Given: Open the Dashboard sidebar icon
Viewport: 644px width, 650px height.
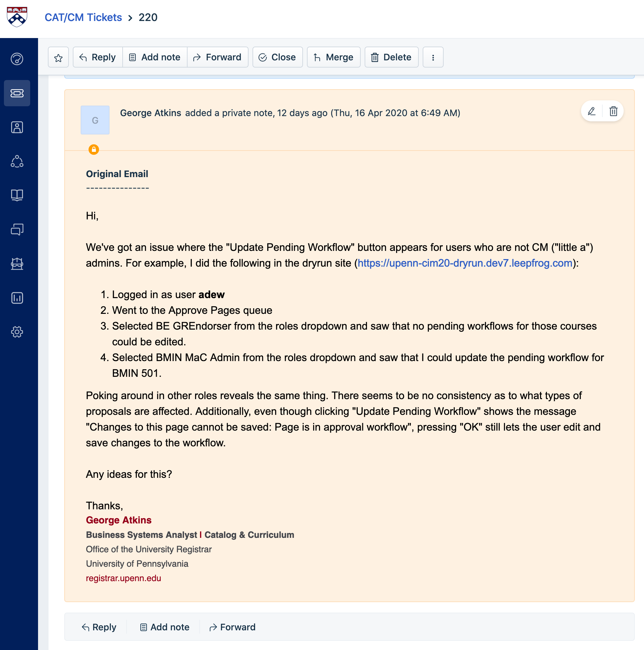Looking at the screenshot, I should pyautogui.click(x=17, y=59).
